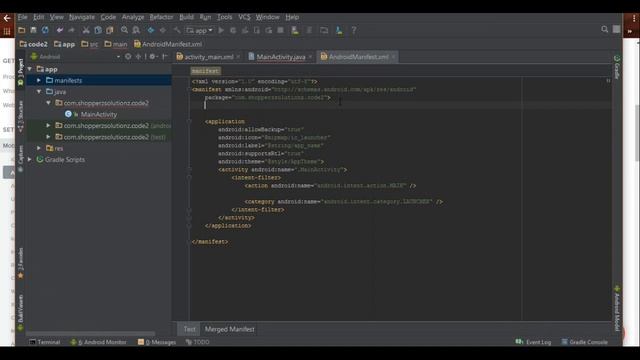
Task: Click the Open folder toolbar icon
Action: (x=22, y=30)
